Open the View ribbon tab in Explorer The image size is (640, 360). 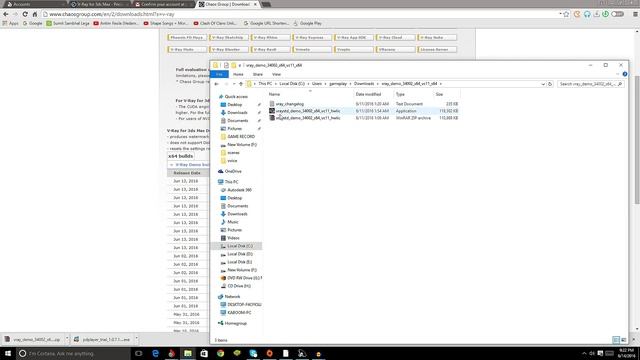(x=276, y=74)
